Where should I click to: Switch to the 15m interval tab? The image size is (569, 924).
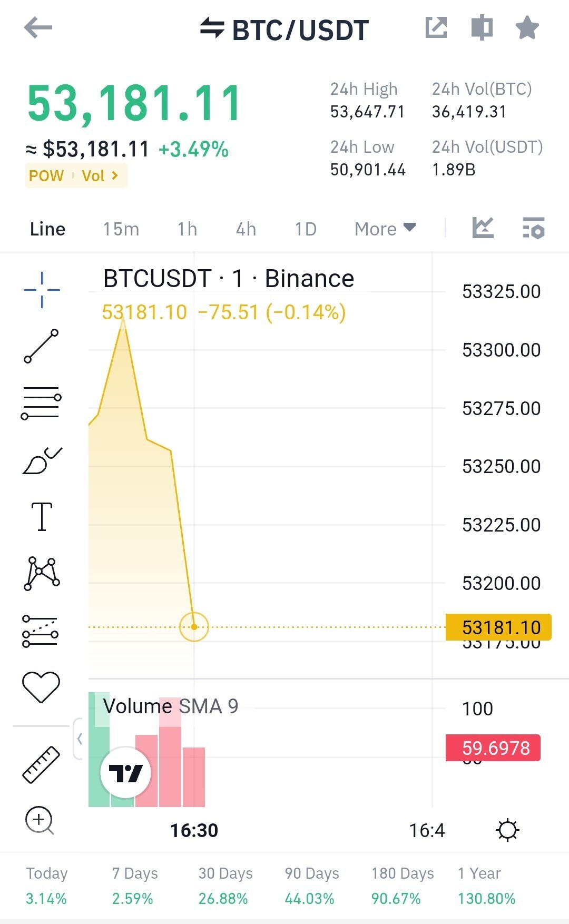tap(121, 229)
